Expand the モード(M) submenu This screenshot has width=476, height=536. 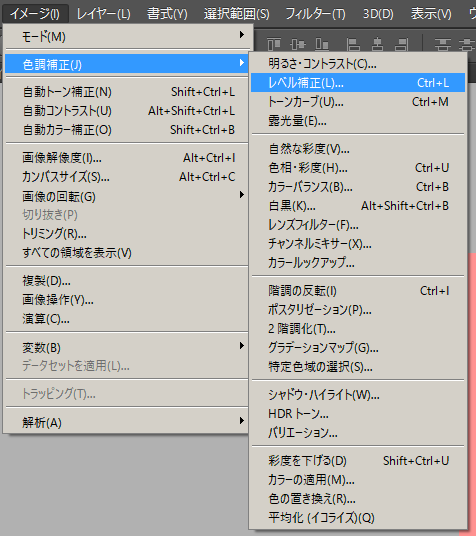coord(127,36)
